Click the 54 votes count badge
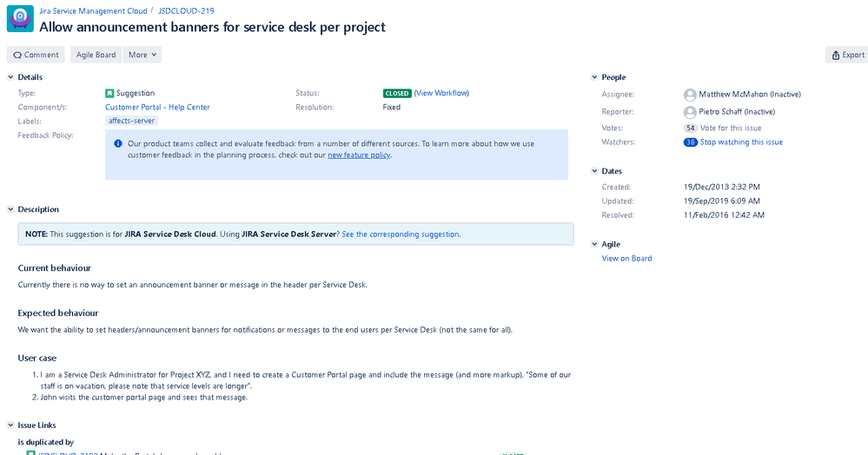868x455 pixels. (x=690, y=128)
